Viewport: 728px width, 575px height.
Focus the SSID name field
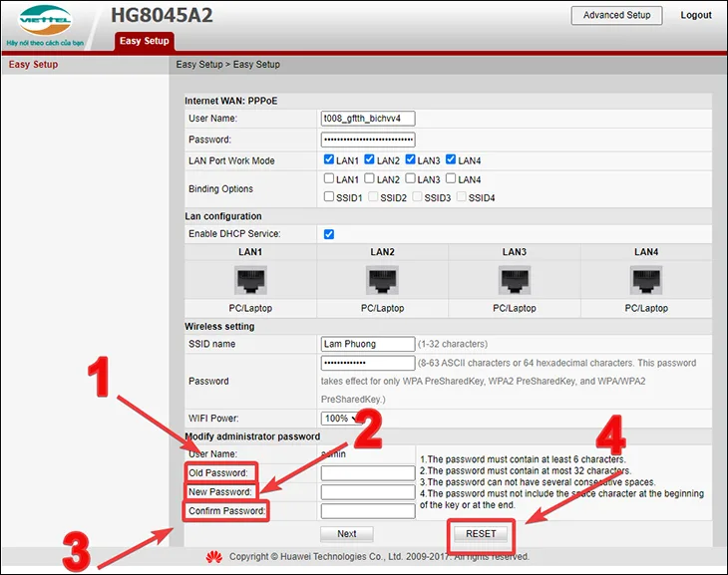point(368,344)
